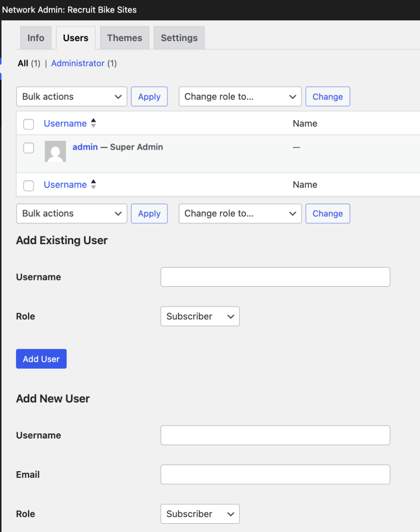
Task: Click sort arrows beside bottom Username header
Action: (x=94, y=184)
